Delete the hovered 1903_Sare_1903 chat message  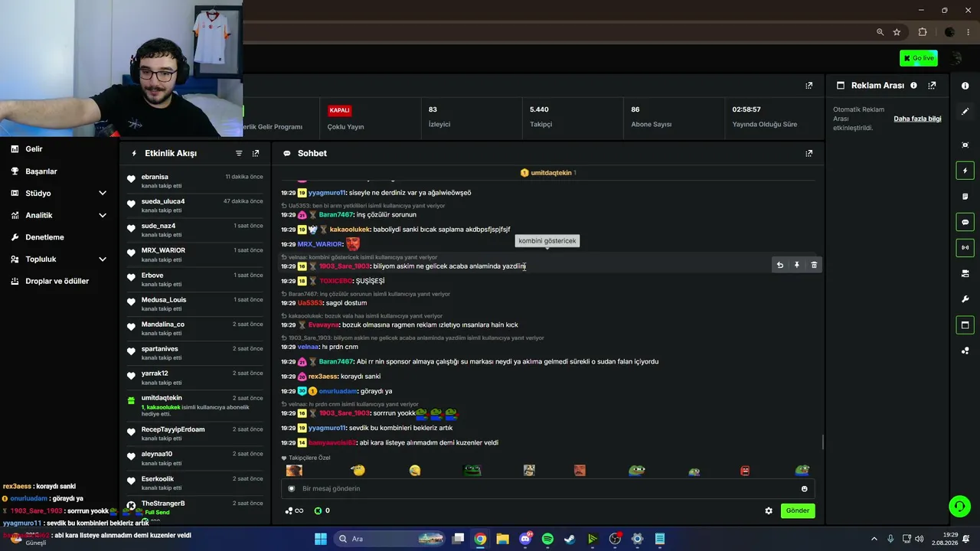tap(814, 266)
